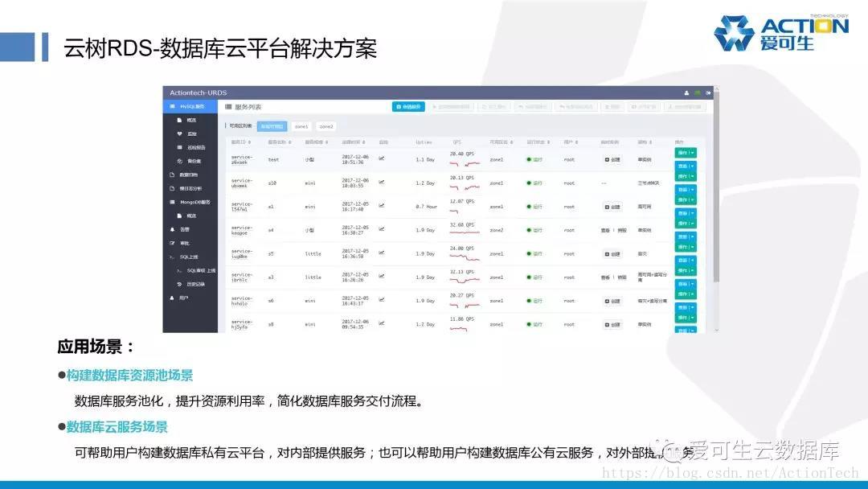Sort the table by 服务规格 column

pos(317,142)
